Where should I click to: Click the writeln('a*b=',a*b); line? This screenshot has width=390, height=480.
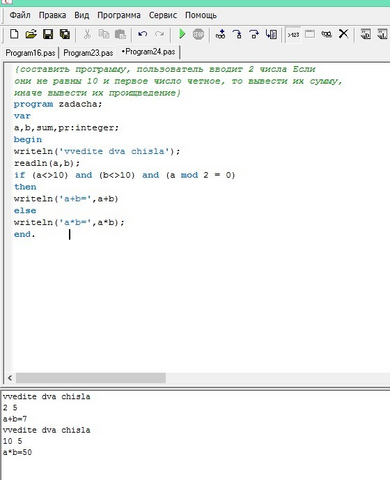pos(69,222)
